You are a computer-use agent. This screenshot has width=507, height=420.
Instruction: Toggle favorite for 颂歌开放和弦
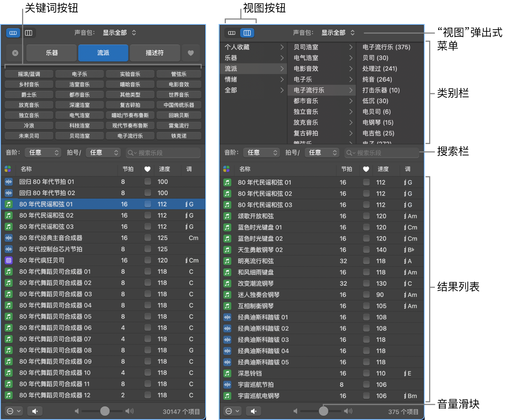coord(366,216)
